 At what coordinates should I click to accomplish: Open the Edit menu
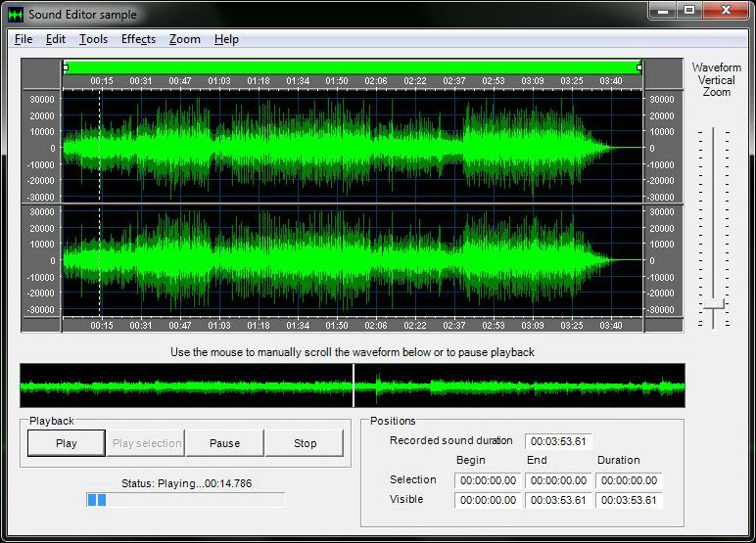pyautogui.click(x=56, y=39)
